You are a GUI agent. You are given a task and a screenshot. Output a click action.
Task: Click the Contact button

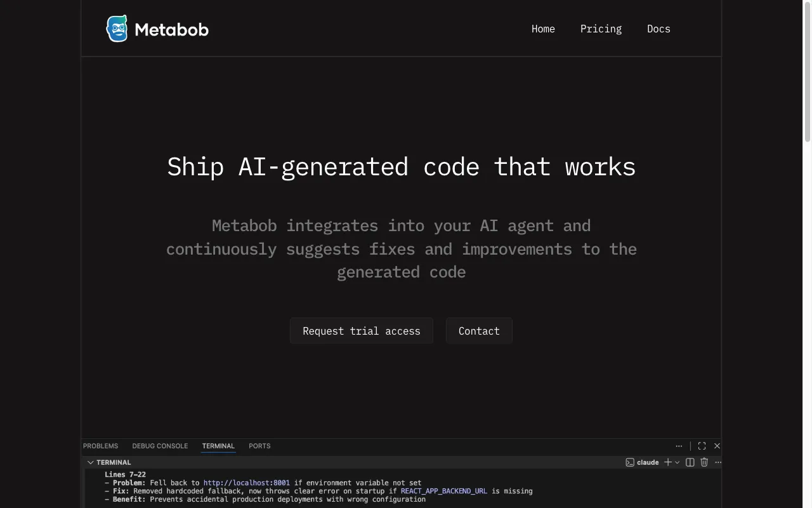coord(479,331)
